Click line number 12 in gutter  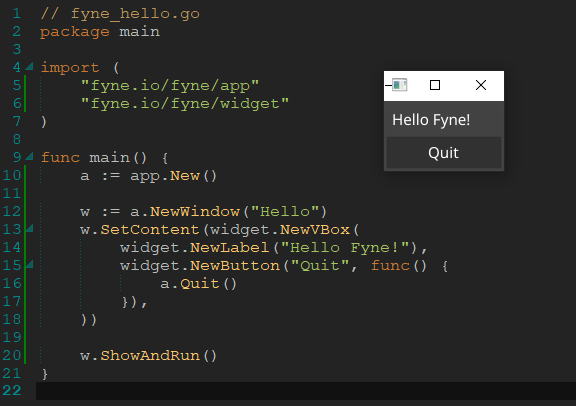(12, 211)
